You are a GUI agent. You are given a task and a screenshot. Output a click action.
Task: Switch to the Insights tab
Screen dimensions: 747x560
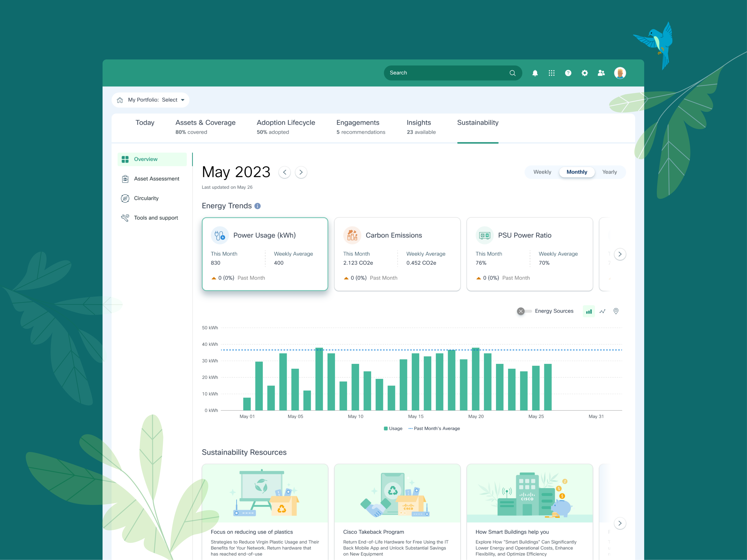[418, 122]
